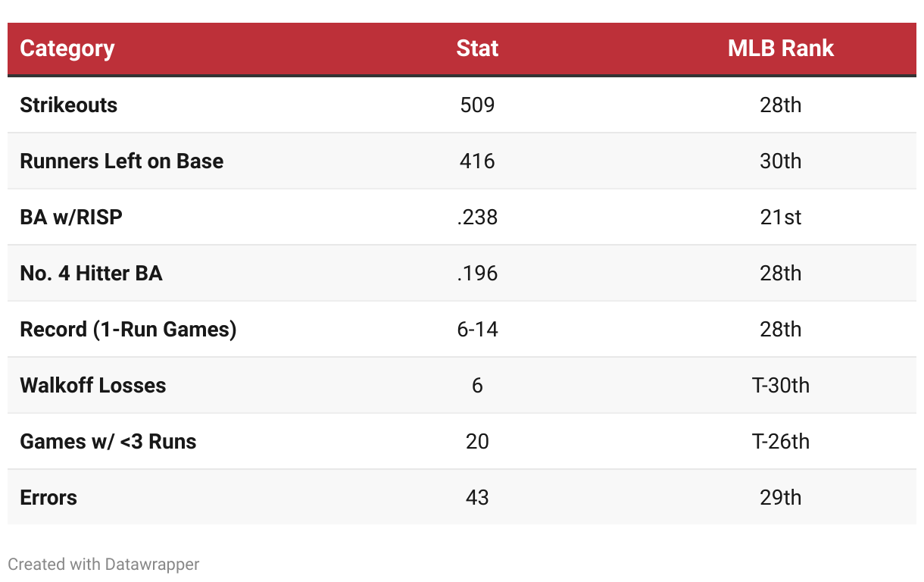The image size is (924, 582).
Task: Select the No. 4 Hitter BA label
Action: tap(91, 273)
